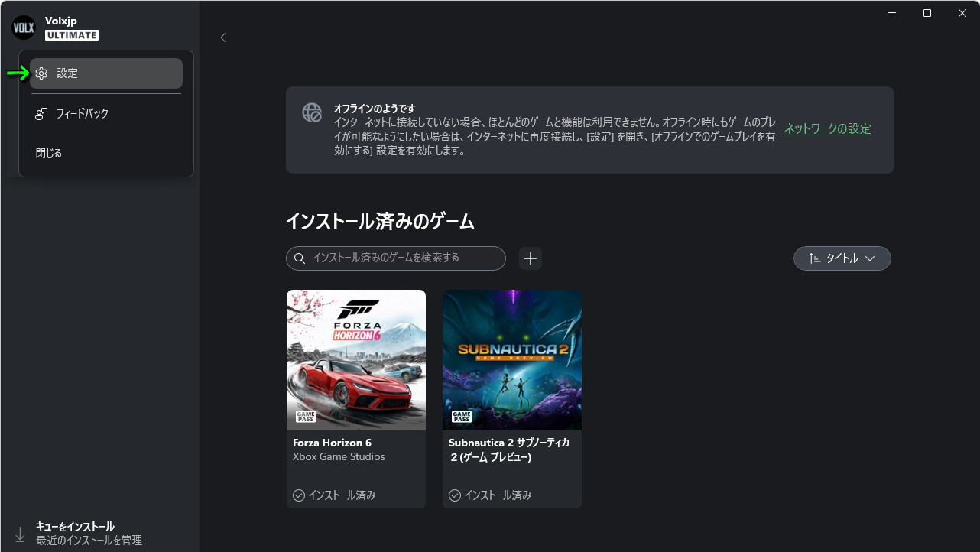This screenshot has height=552, width=980.
Task: Choose 閉じる in the profile menu
Action: coord(106,153)
